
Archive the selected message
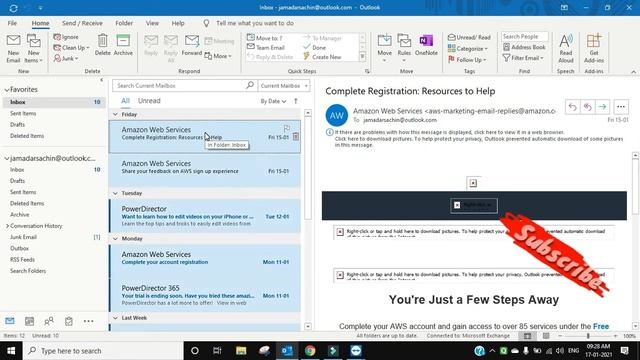(123, 45)
